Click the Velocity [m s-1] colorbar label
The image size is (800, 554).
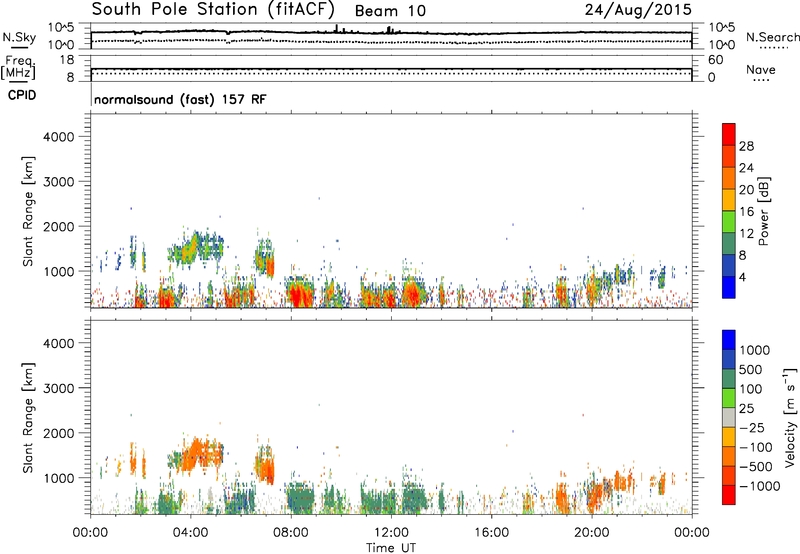tap(790, 417)
